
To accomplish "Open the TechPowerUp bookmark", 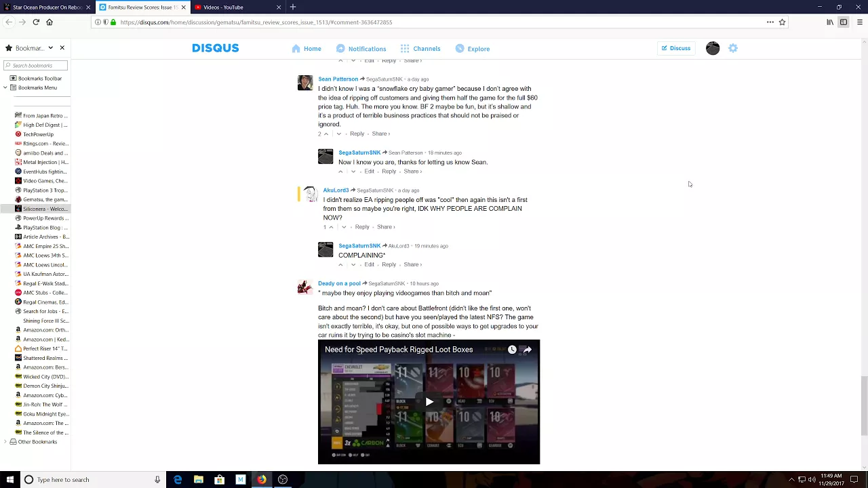I will click(38, 134).
